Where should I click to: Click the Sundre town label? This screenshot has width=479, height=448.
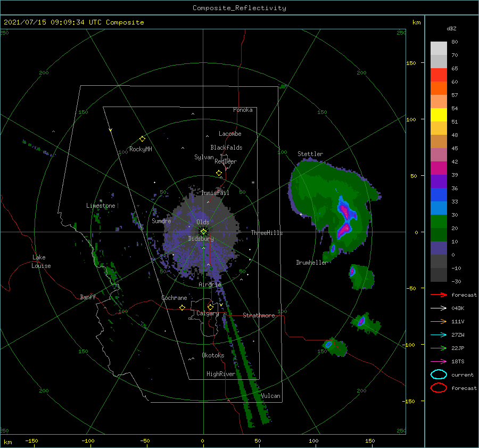[161, 221]
